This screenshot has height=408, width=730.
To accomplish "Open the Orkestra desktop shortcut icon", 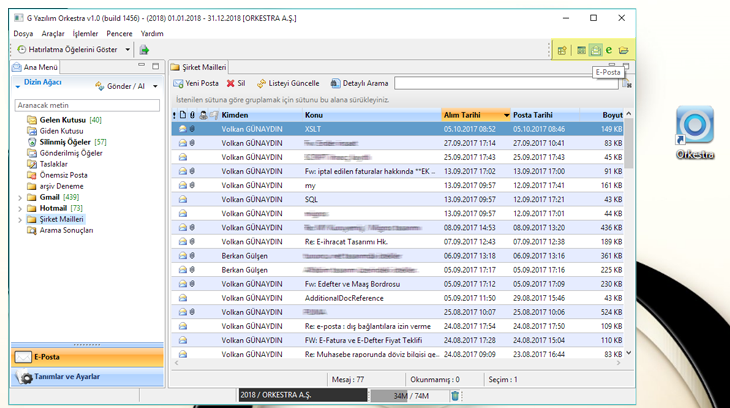I will click(694, 126).
